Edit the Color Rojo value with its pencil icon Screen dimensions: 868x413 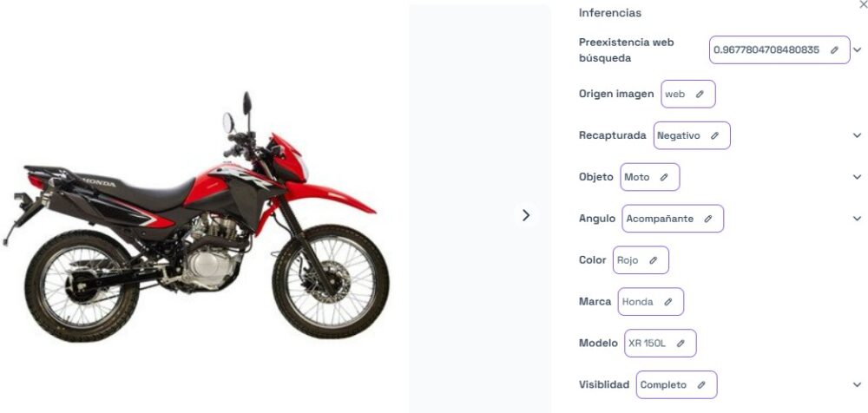(x=654, y=260)
